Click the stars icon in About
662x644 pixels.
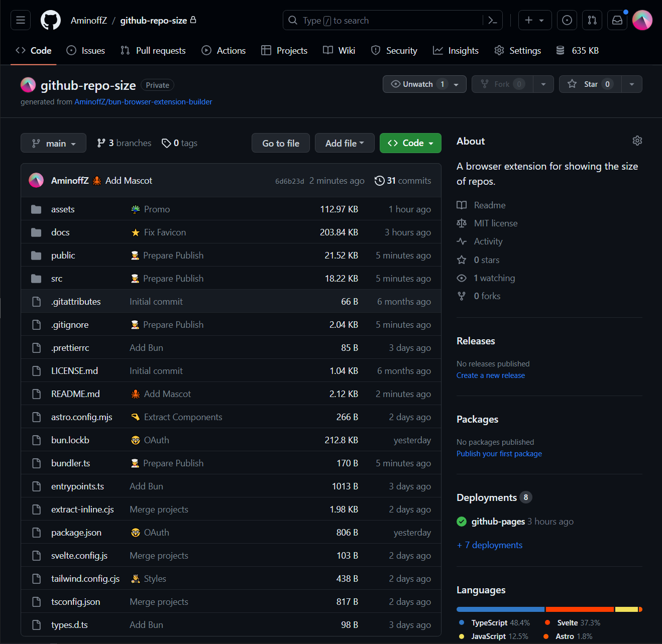tap(462, 260)
